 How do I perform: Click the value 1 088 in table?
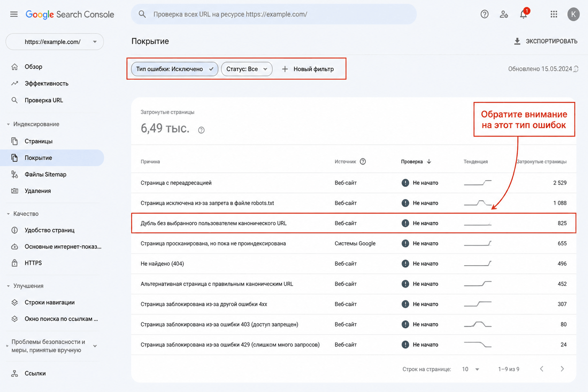pyautogui.click(x=560, y=203)
